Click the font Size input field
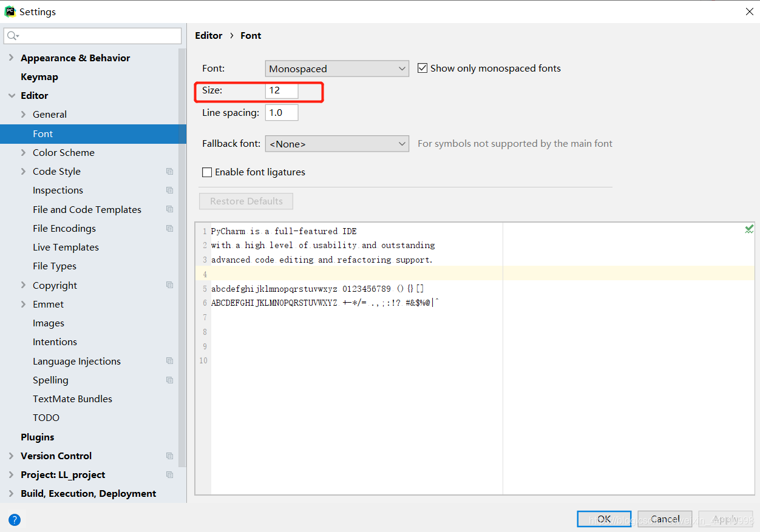 (282, 90)
